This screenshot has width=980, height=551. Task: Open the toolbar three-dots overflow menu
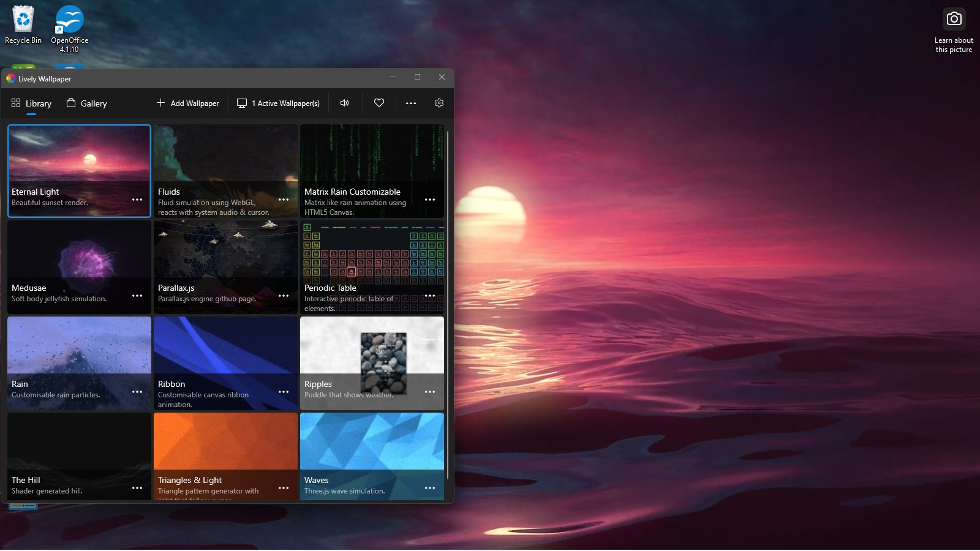tap(410, 103)
